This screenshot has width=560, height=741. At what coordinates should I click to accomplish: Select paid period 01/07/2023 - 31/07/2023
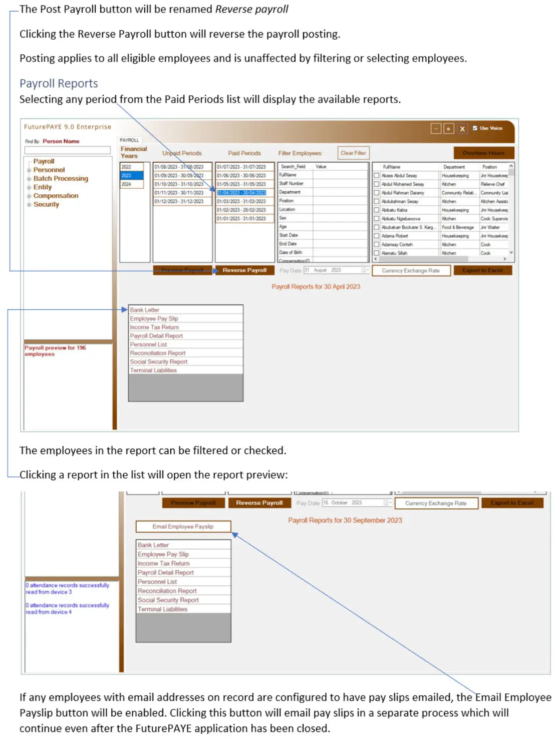(x=245, y=167)
